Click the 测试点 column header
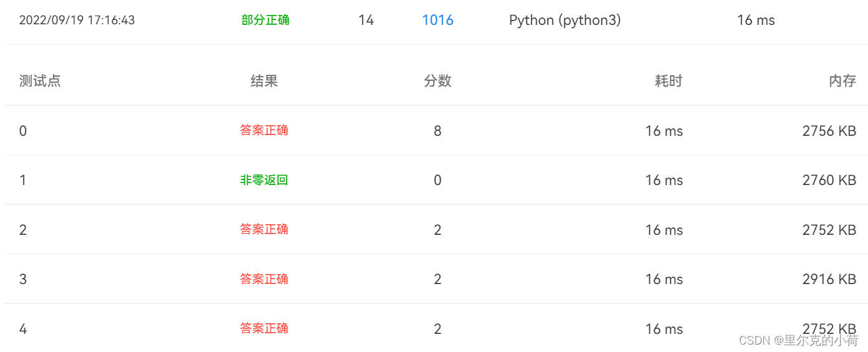Image resolution: width=868 pixels, height=352 pixels. click(40, 81)
